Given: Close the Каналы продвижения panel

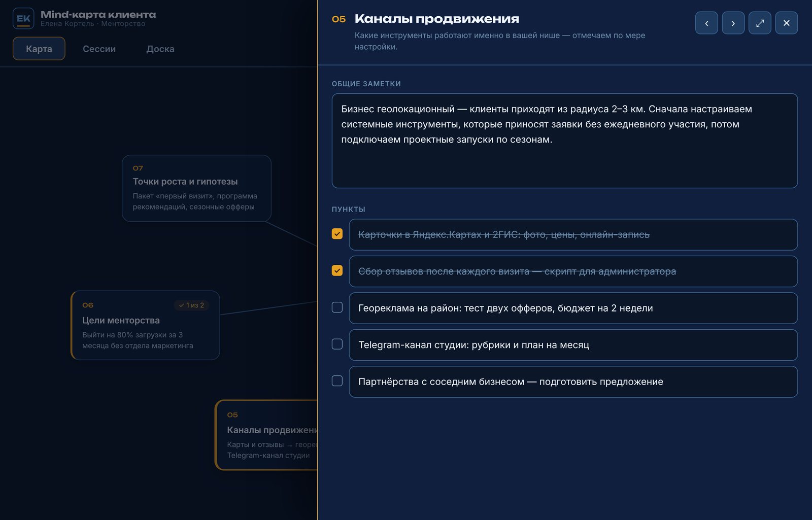Looking at the screenshot, I should pyautogui.click(x=786, y=23).
